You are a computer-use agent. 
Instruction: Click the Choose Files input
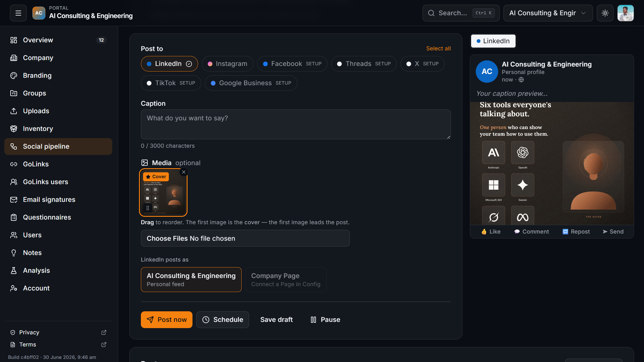[245, 238]
